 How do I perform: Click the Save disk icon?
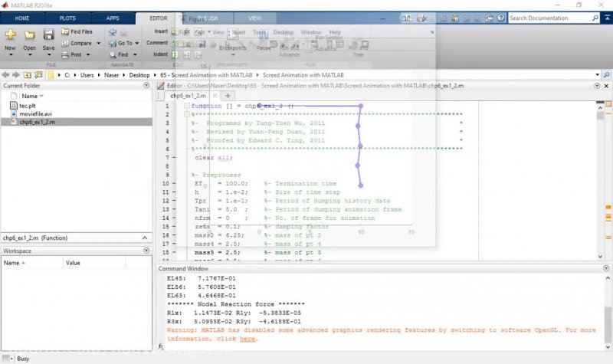pyautogui.click(x=48, y=34)
